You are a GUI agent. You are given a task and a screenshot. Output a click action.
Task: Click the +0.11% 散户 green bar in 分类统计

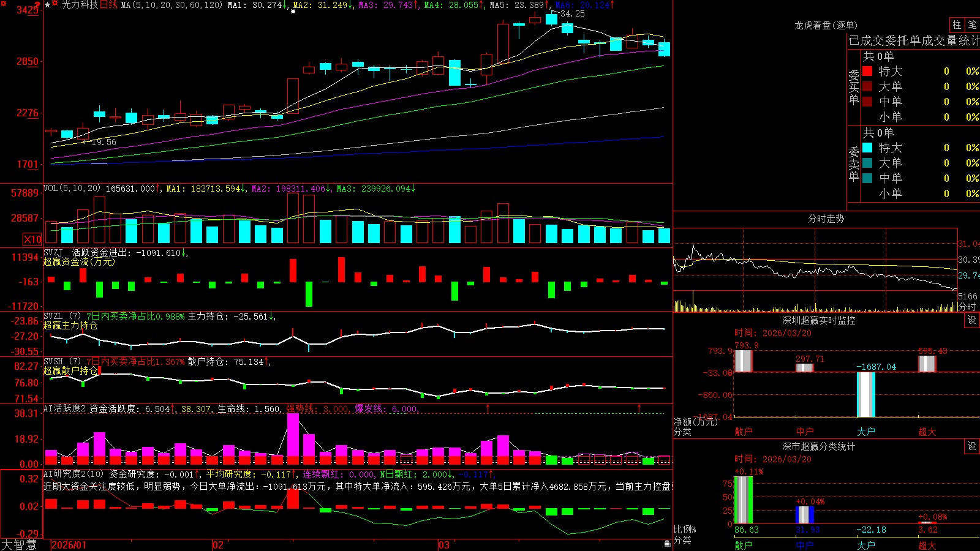click(x=744, y=500)
